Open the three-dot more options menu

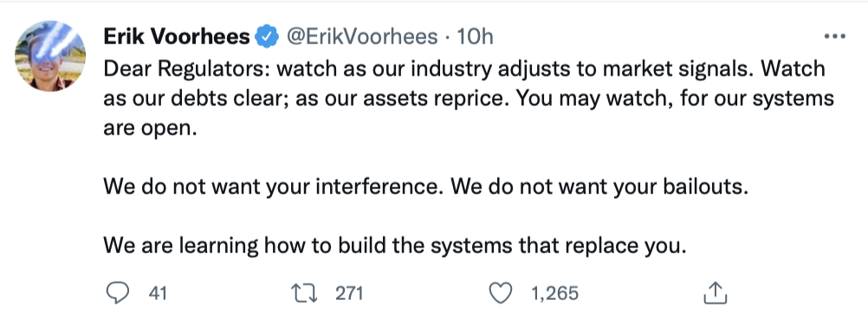pyautogui.click(x=835, y=37)
